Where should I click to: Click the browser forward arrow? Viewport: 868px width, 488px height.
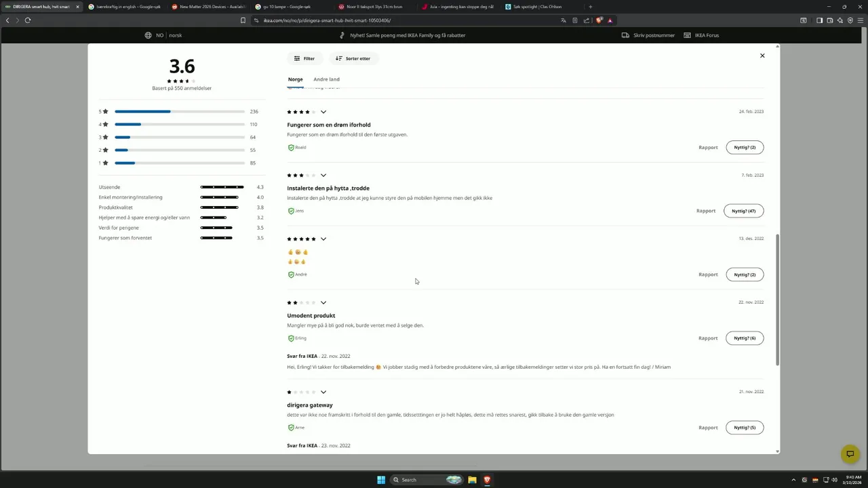click(x=18, y=20)
